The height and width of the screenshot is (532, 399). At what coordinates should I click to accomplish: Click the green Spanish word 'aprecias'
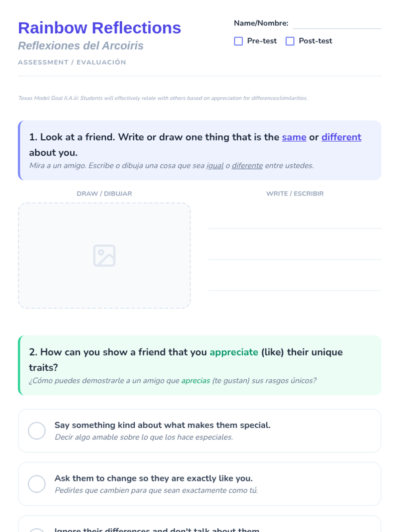196,380
